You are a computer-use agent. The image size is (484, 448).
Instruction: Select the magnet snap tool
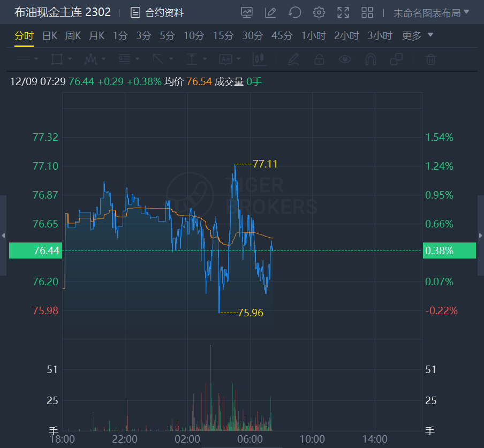pos(371,59)
